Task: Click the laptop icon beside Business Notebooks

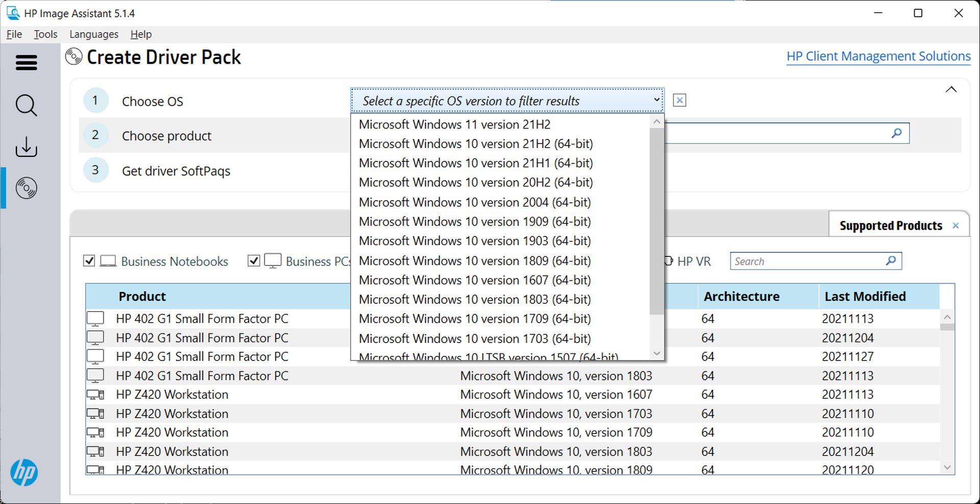Action: (108, 261)
